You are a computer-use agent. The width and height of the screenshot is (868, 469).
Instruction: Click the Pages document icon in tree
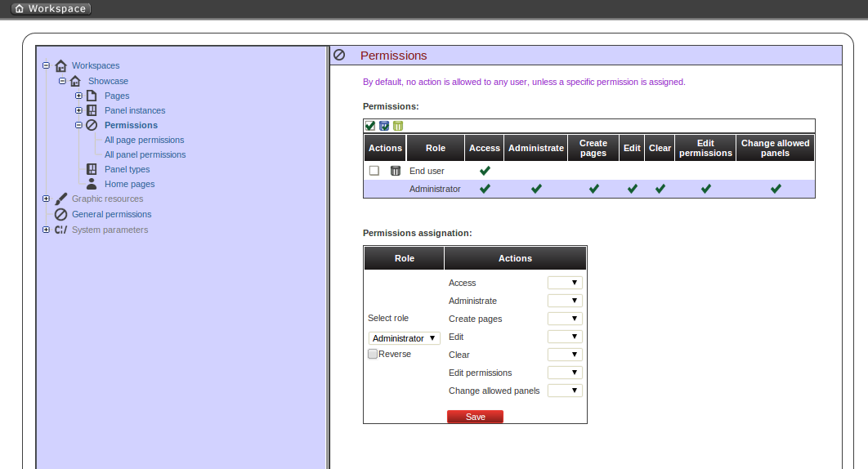coord(92,96)
